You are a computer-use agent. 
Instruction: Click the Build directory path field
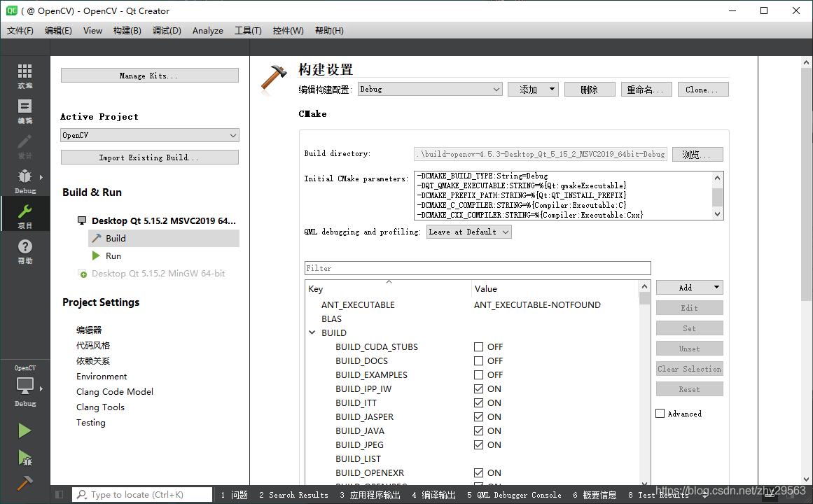[541, 154]
